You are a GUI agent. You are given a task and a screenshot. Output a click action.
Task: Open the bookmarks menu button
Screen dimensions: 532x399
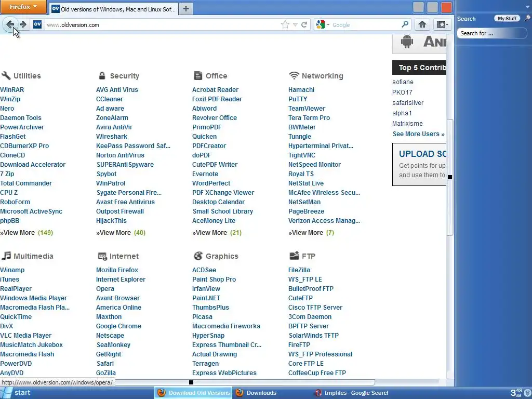click(442, 24)
